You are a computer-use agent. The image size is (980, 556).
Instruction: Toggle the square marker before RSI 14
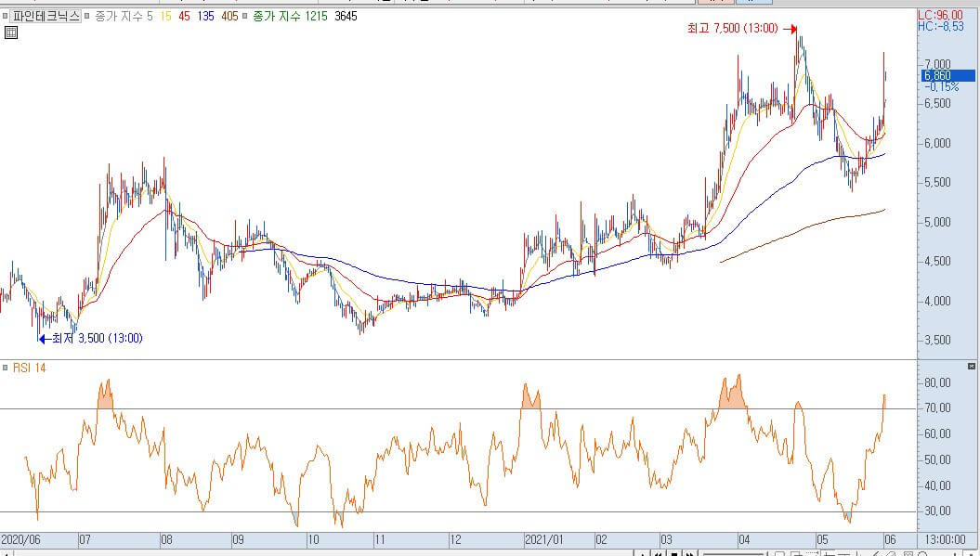pyautogui.click(x=5, y=368)
